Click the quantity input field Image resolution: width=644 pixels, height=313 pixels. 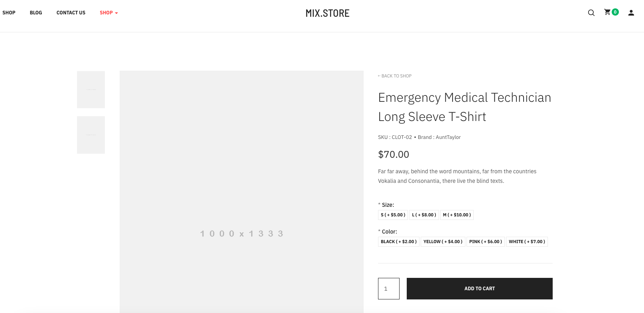[x=389, y=289]
